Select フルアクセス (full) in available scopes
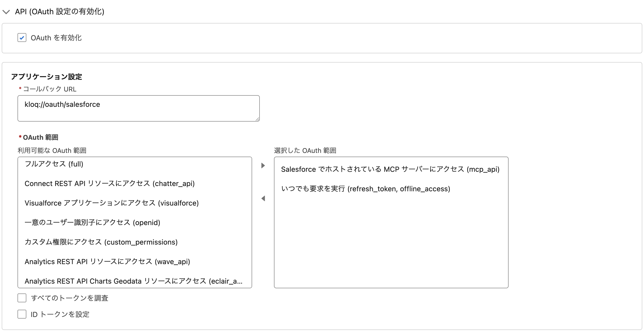The width and height of the screenshot is (644, 333). coord(135,164)
